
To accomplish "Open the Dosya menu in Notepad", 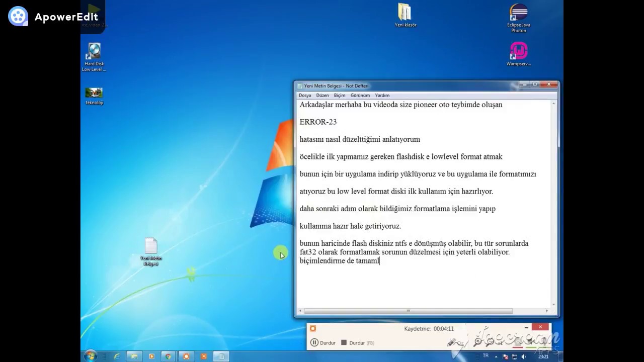I will pos(305,95).
